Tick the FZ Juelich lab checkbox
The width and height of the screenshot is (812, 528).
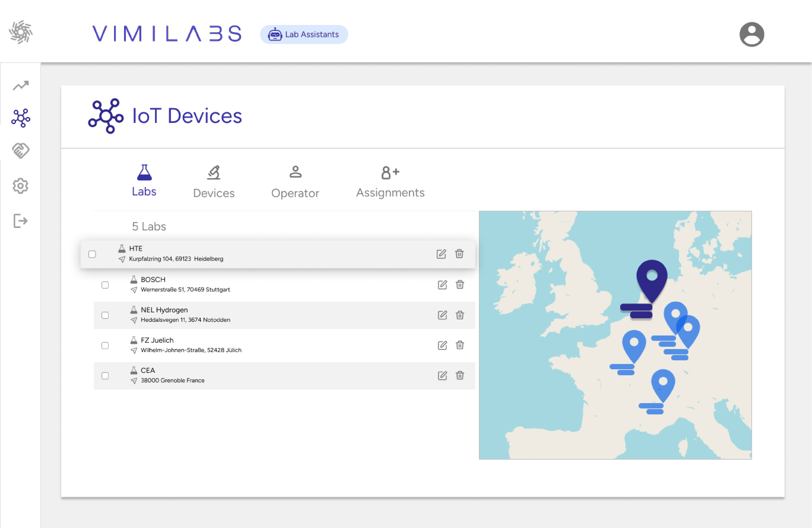[x=105, y=346]
